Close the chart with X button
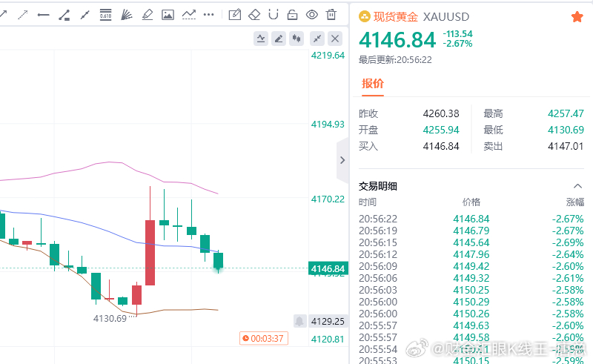This screenshot has height=364, width=593. [x=335, y=39]
